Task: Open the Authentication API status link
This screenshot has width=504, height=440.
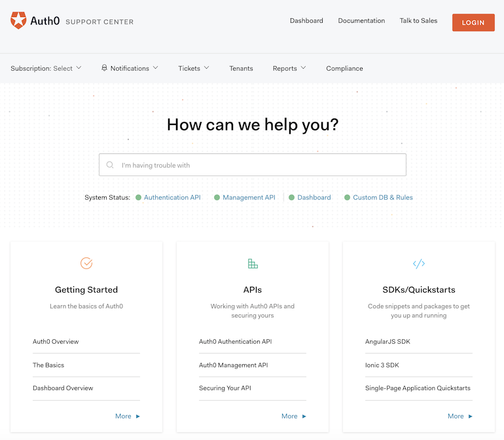Action: click(x=172, y=198)
